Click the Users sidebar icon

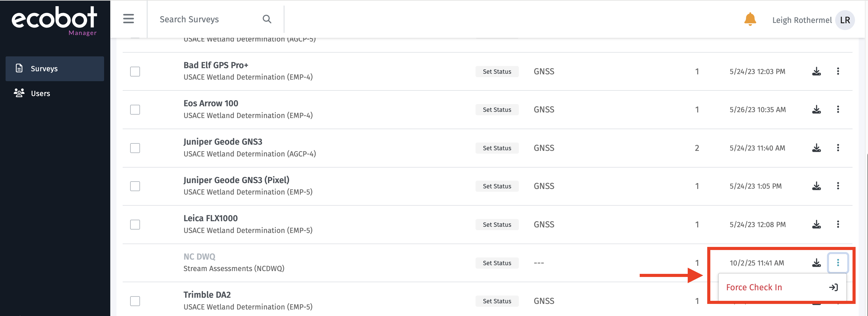[19, 93]
